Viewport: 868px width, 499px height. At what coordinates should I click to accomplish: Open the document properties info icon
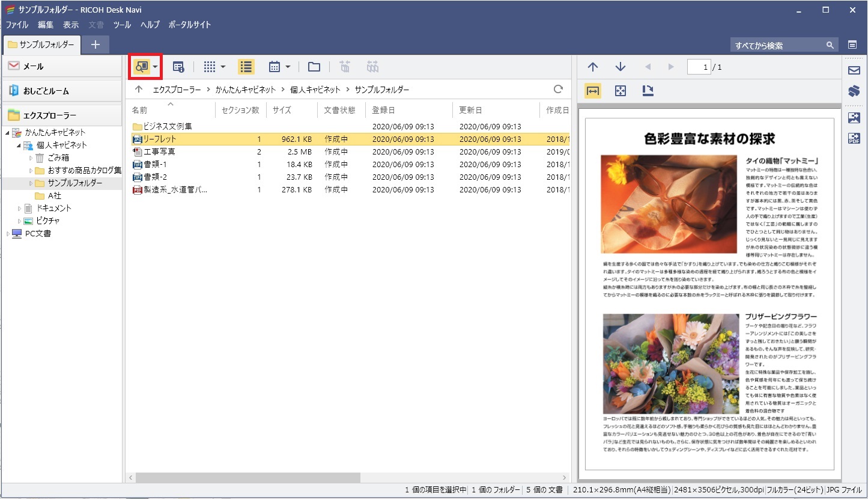178,67
